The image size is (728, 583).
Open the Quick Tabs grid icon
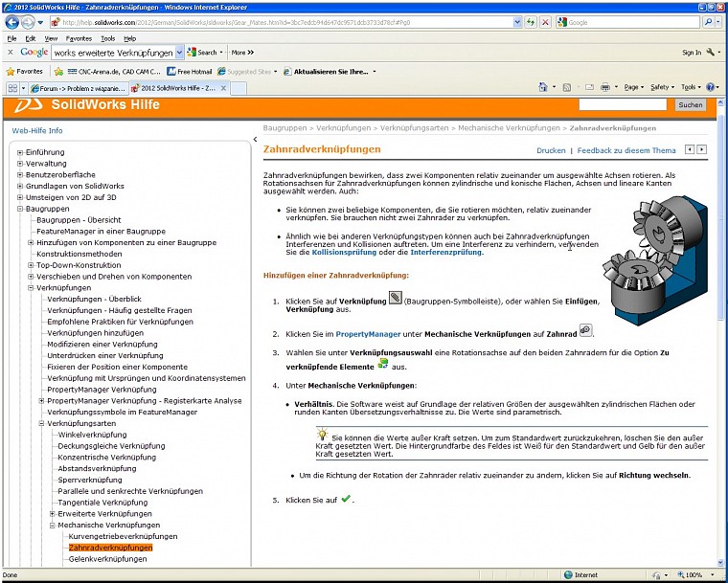click(12, 88)
